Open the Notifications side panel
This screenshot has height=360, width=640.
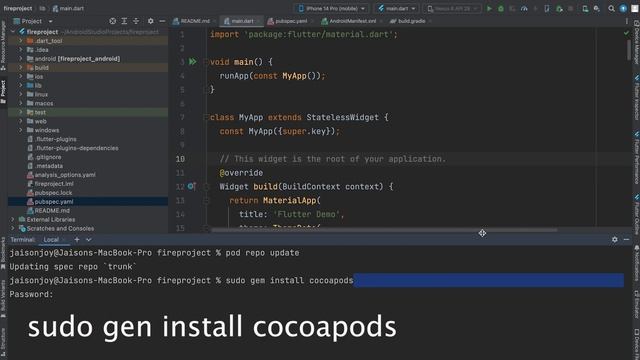click(x=636, y=263)
